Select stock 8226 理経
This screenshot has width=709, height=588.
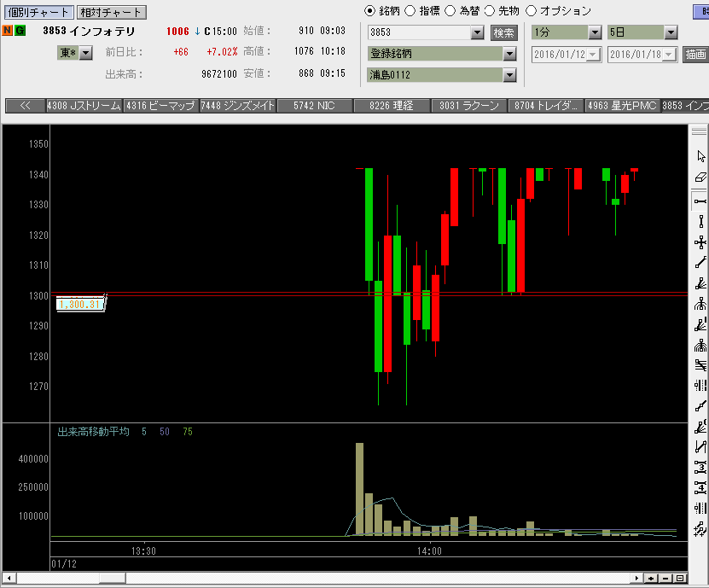[x=391, y=106]
